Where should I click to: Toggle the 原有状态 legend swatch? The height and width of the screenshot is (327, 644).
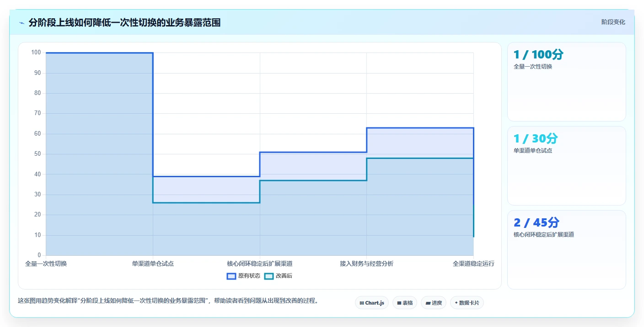pyautogui.click(x=231, y=276)
